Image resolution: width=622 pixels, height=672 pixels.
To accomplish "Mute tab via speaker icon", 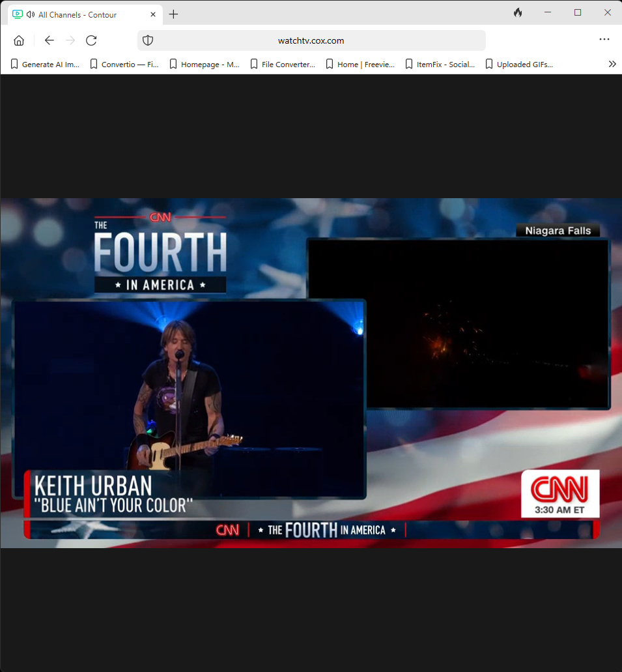I will point(31,14).
